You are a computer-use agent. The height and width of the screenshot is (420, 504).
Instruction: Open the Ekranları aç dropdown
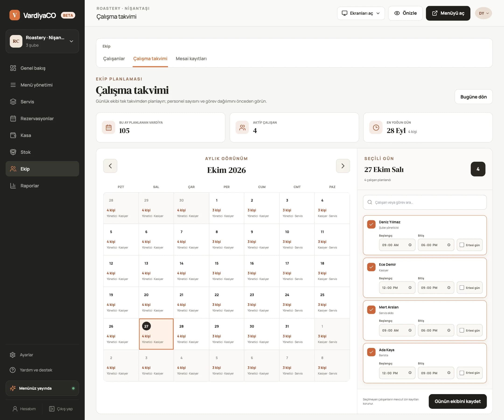coord(361,13)
